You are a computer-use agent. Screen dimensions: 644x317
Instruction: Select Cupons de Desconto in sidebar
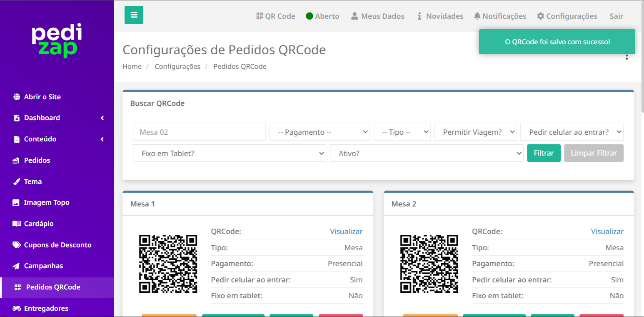[x=58, y=245]
